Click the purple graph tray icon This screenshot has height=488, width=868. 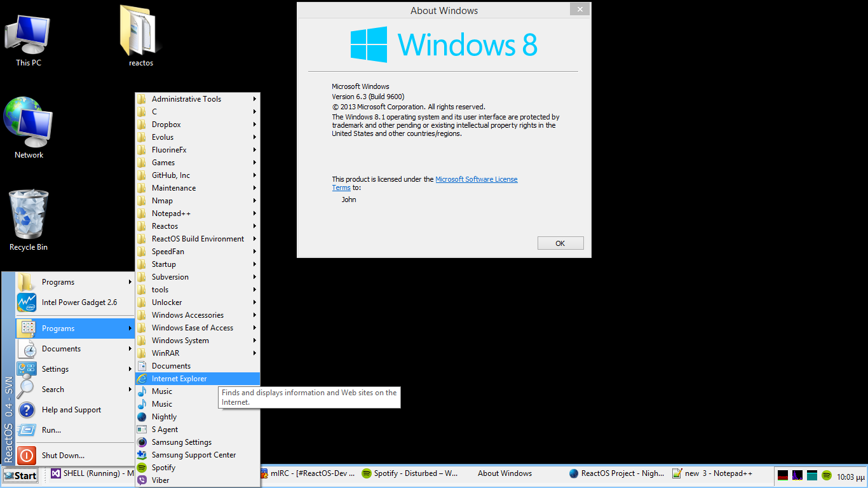coord(797,475)
